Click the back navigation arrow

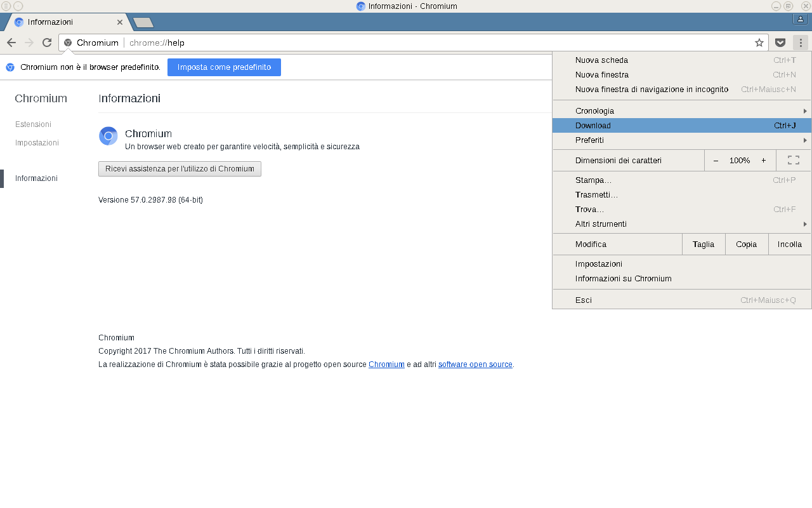click(11, 43)
